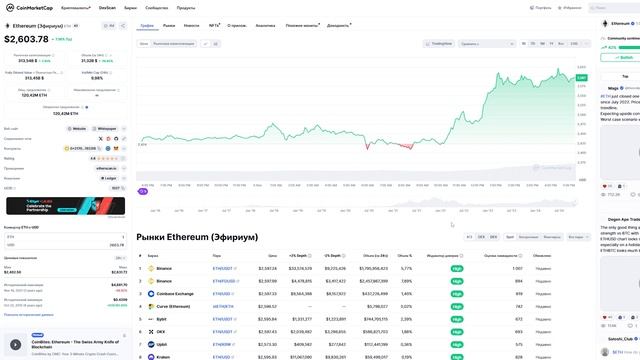Viewport: 640px width, 360px height.
Task: Expand the explorers chevron beside etherscan.io
Action: click(x=124, y=169)
